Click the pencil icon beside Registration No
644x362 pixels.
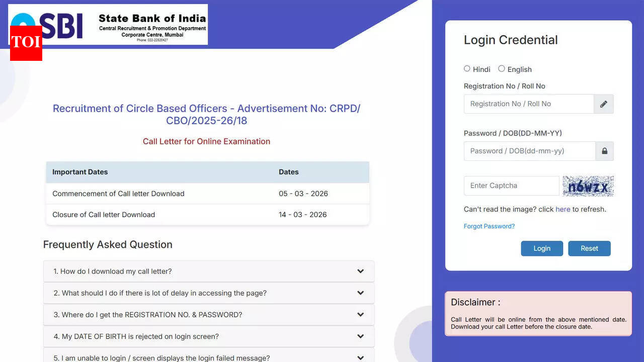603,104
